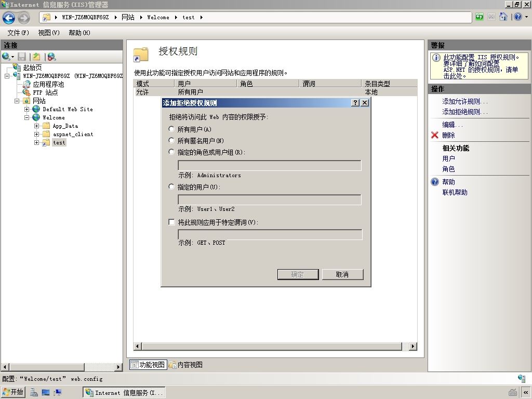Select the 指定的角色或用户组(R) radio button

171,152
